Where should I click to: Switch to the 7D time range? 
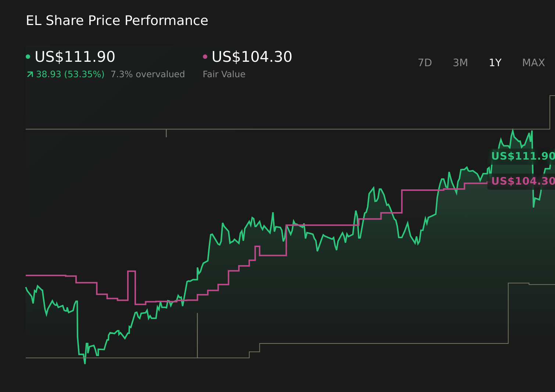(425, 63)
